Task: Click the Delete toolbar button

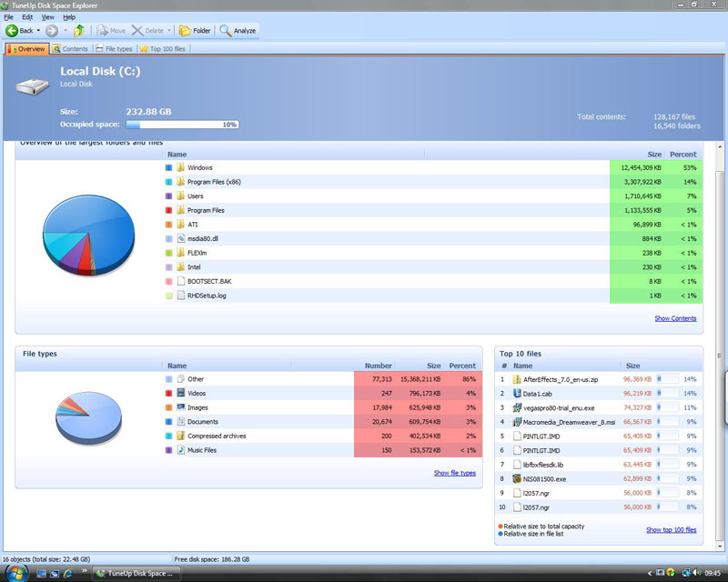Action: tap(147, 31)
